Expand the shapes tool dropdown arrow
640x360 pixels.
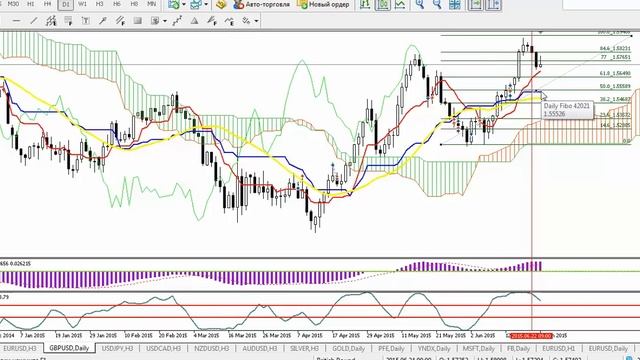pos(164,21)
